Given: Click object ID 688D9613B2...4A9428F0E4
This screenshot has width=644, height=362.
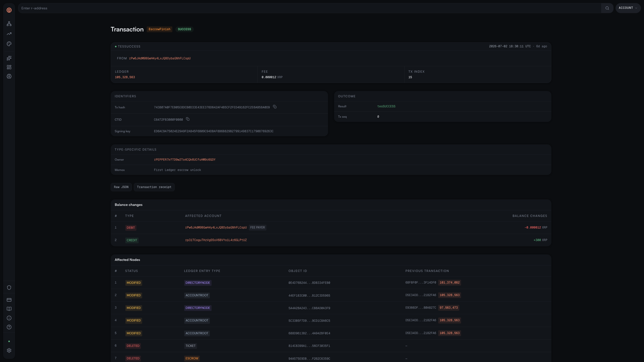Looking at the screenshot, I should [x=309, y=334].
